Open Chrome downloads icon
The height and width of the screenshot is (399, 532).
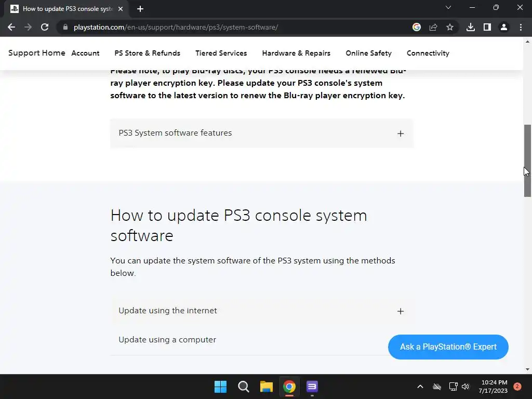click(x=471, y=27)
